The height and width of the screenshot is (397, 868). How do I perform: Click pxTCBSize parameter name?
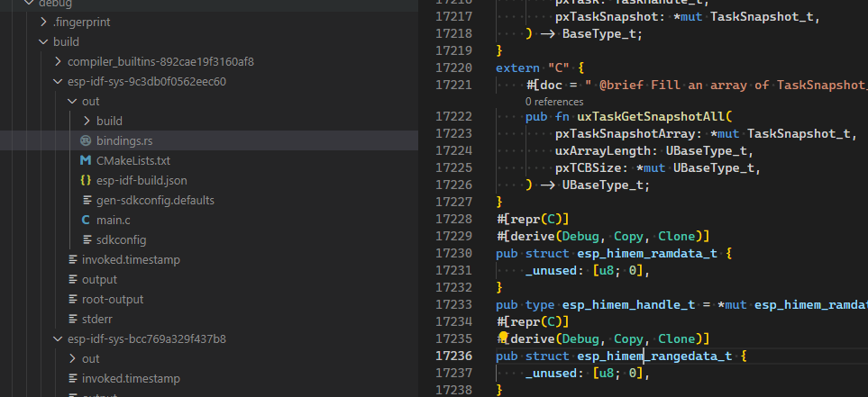coord(588,168)
